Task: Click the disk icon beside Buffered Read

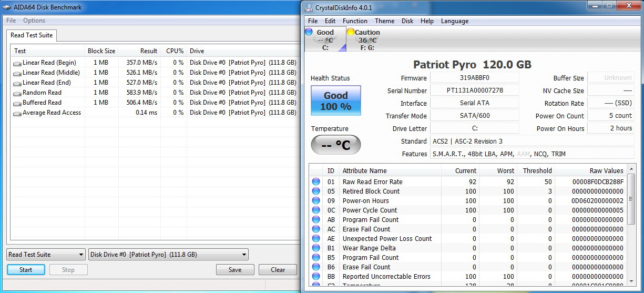Action: [17, 103]
